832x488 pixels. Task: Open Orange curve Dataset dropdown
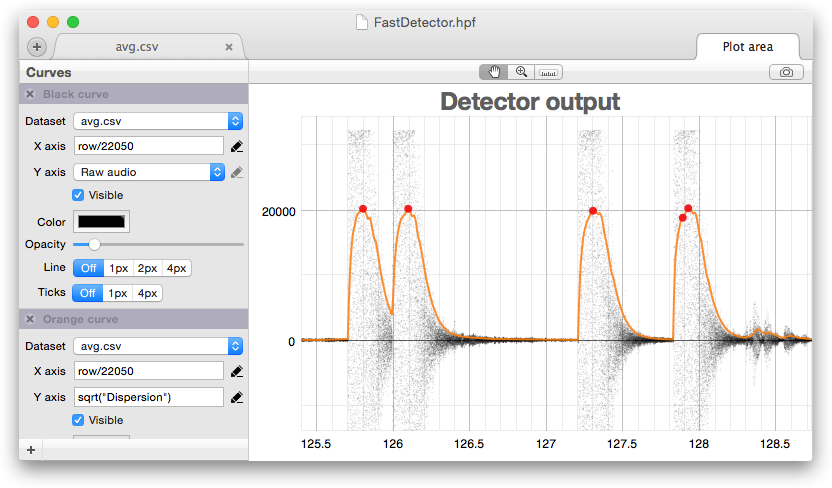point(158,346)
